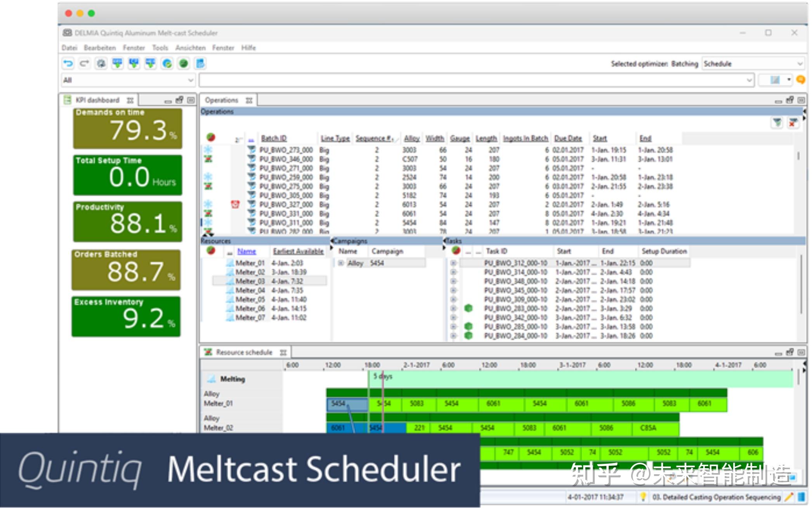Click the orange chat bubble icon
This screenshot has height=508, width=812.
click(x=800, y=79)
